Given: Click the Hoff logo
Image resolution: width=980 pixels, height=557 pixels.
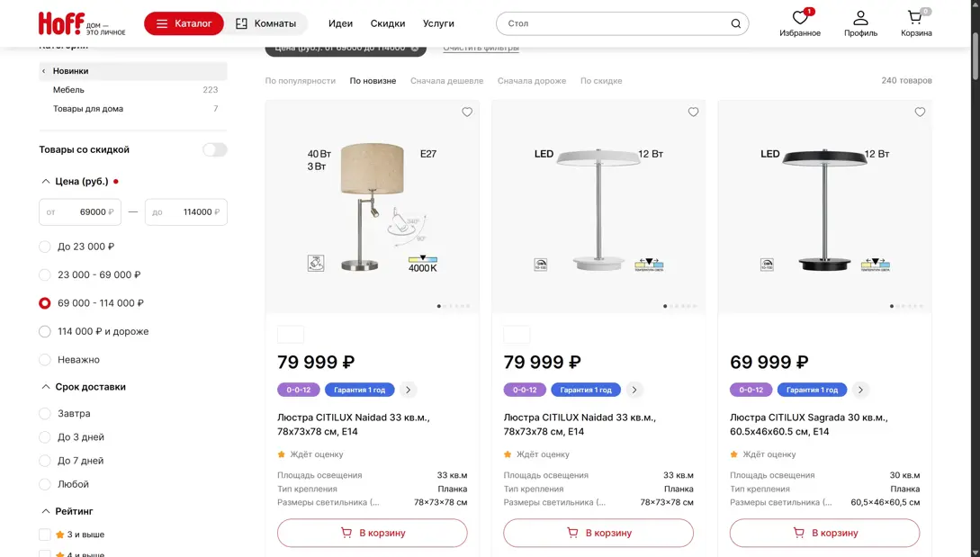Looking at the screenshot, I should (61, 23).
